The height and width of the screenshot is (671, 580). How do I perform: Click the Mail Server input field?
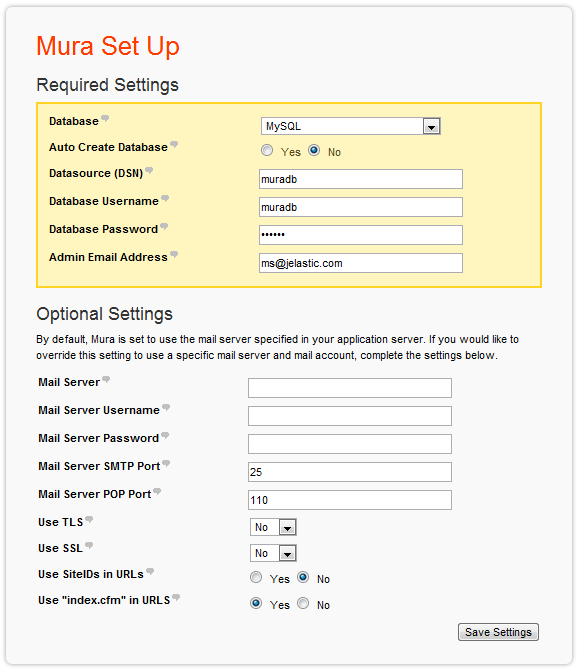tap(350, 388)
